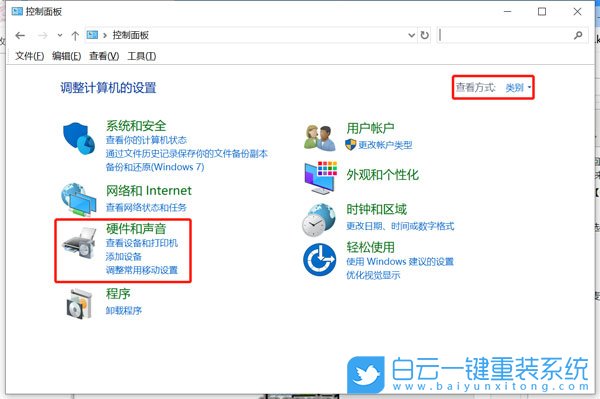Image resolution: width=600 pixels, height=399 pixels.
Task: Click 调整常用移动设置 link
Action: tap(142, 270)
